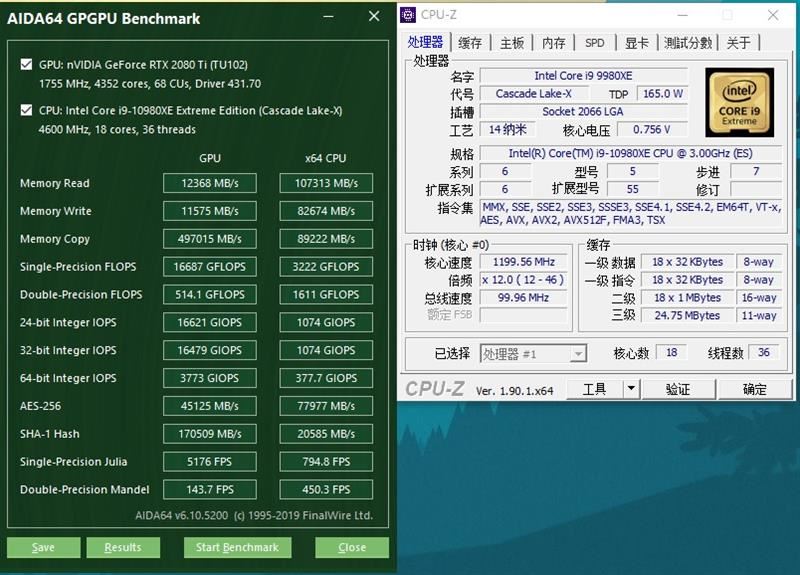Click GPU Julia value 5176 FPS

(x=210, y=462)
